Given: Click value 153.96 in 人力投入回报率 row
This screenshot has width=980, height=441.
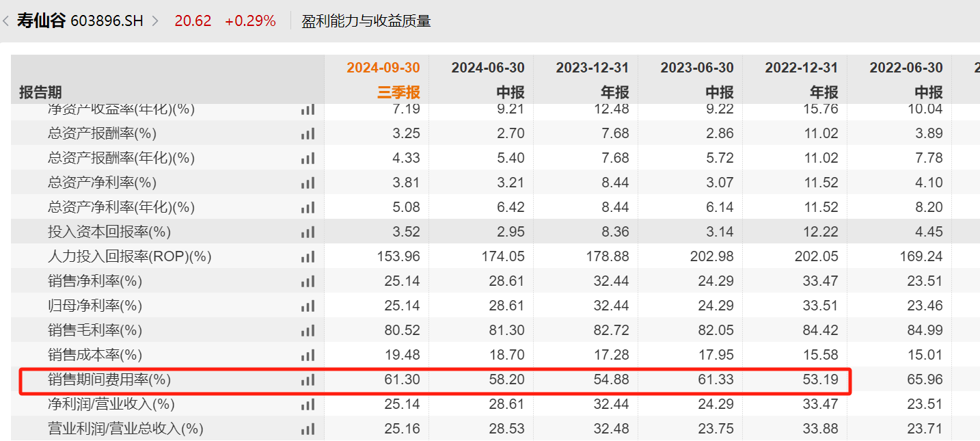Looking at the screenshot, I should pos(398,256).
